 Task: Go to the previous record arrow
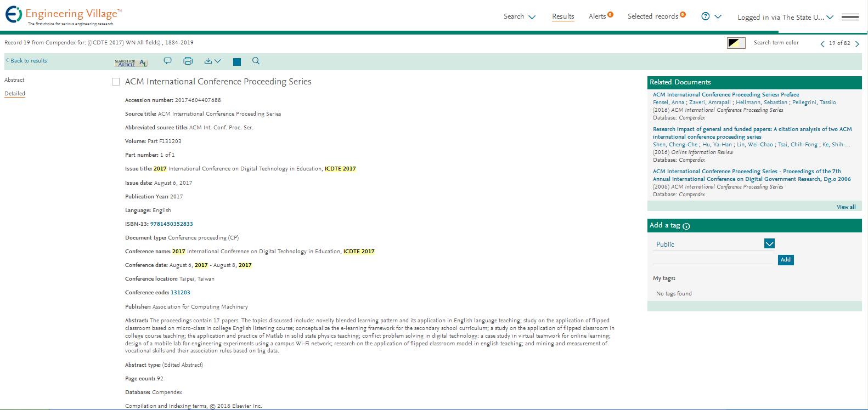822,44
